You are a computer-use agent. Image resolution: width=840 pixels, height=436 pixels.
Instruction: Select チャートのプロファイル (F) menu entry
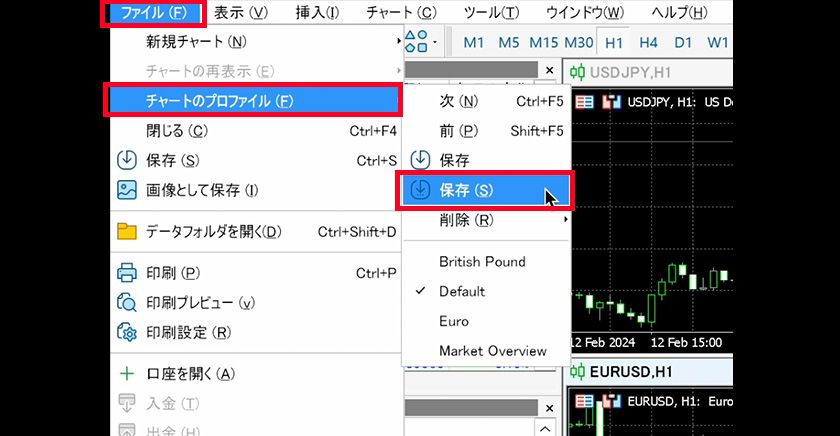253,100
